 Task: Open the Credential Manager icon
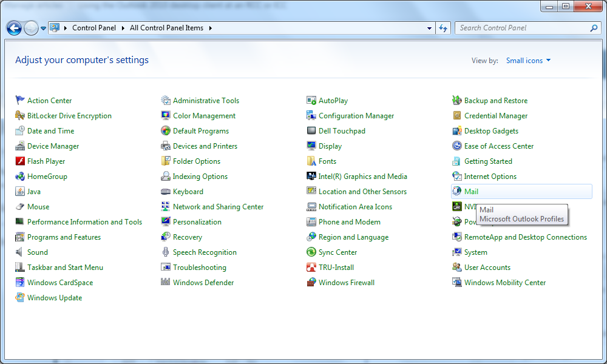point(457,116)
